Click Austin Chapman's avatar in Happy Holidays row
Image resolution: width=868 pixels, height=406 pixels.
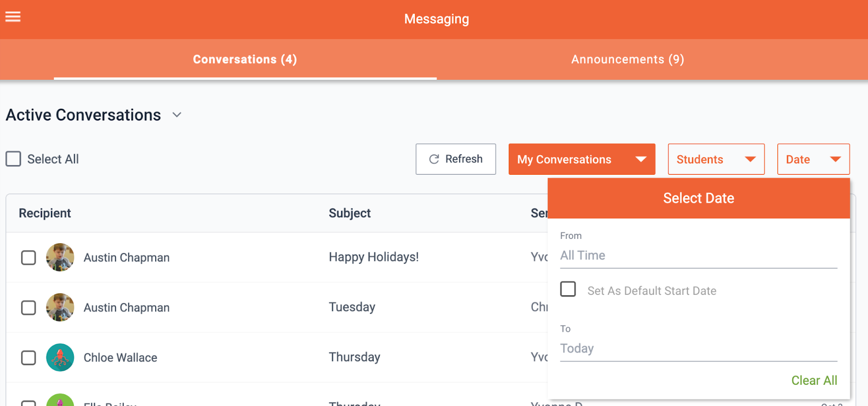(60, 257)
